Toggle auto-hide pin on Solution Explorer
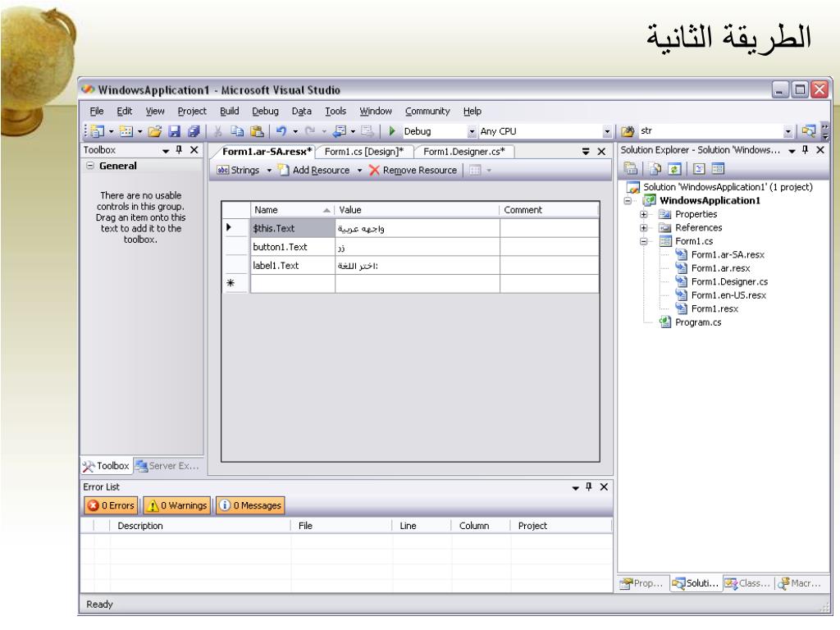Image resolution: width=840 pixels, height=630 pixels. pyautogui.click(x=806, y=150)
